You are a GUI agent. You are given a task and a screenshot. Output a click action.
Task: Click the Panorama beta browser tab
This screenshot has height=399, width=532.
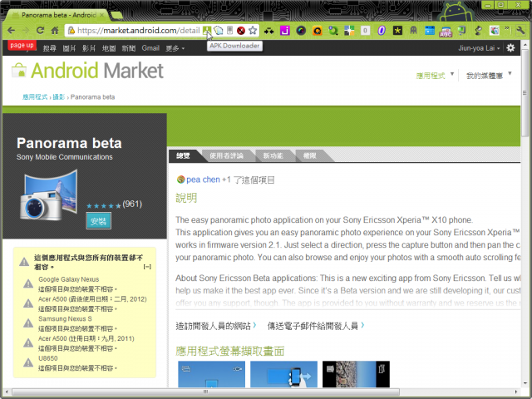[x=57, y=15]
